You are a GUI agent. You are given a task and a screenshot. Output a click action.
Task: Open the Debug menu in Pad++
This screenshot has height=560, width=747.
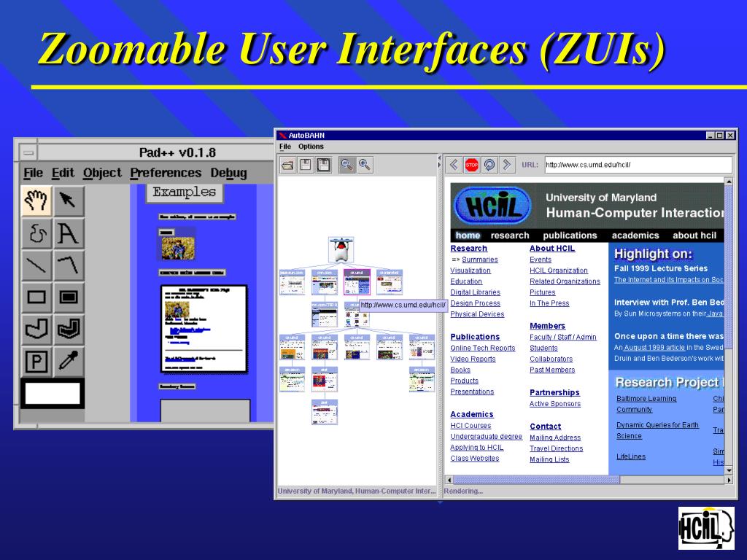click(228, 173)
